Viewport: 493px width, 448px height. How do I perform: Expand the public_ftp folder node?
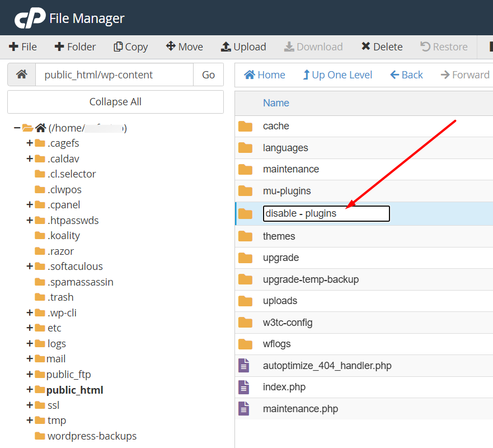30,374
